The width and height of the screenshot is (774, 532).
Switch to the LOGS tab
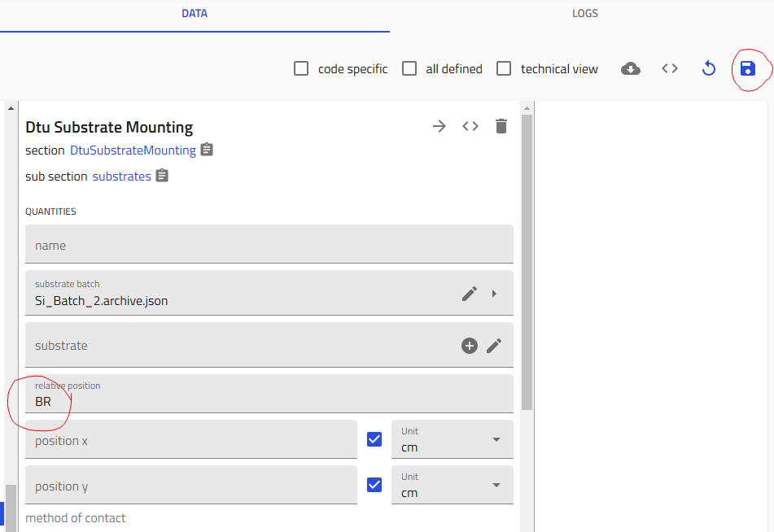coord(584,14)
